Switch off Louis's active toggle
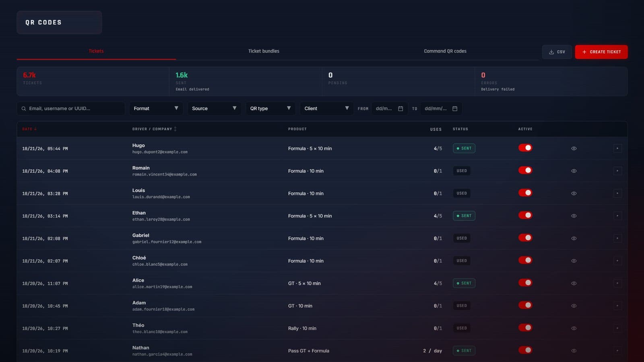Screen dimensions: 644x362 (525, 193)
